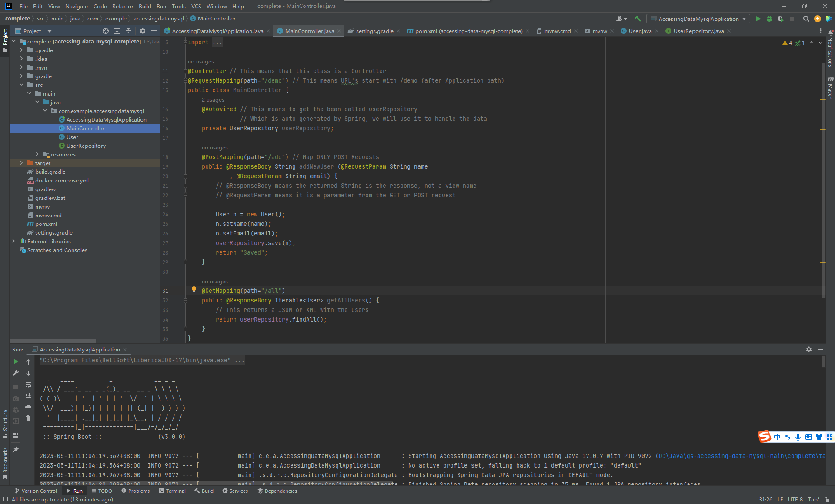Toggle scroll to end in Run console
Screen dimensions: 835x504
(28, 396)
